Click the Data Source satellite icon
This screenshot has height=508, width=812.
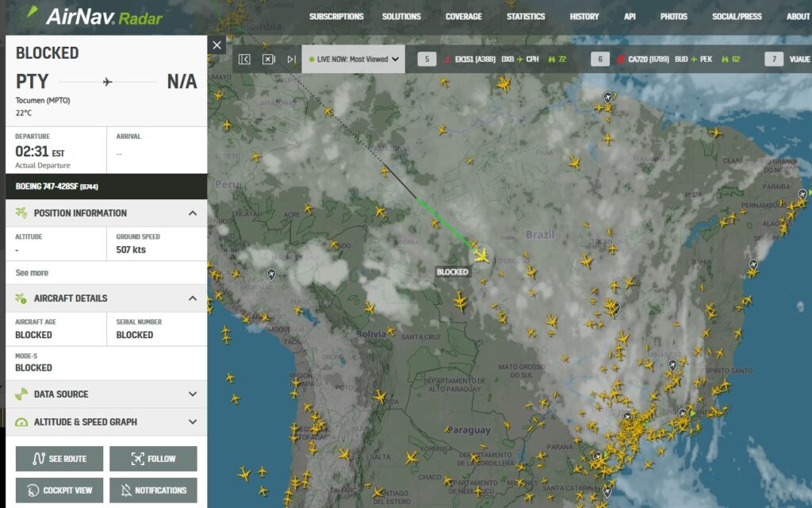pos(21,394)
